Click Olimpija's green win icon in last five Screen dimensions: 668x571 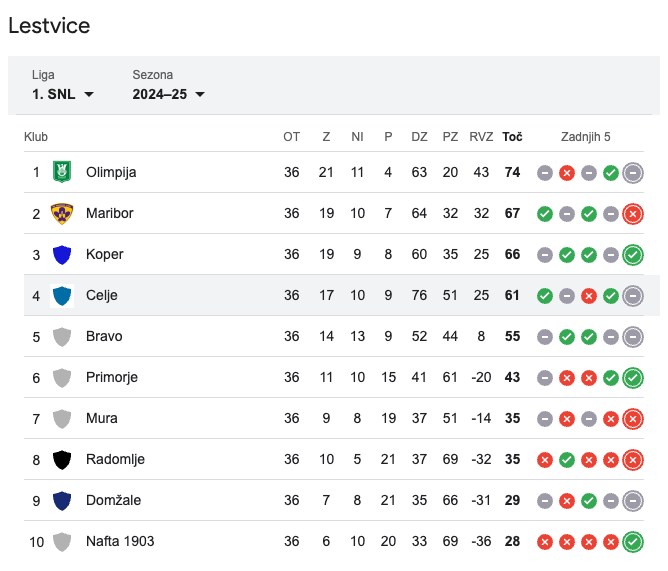point(610,173)
